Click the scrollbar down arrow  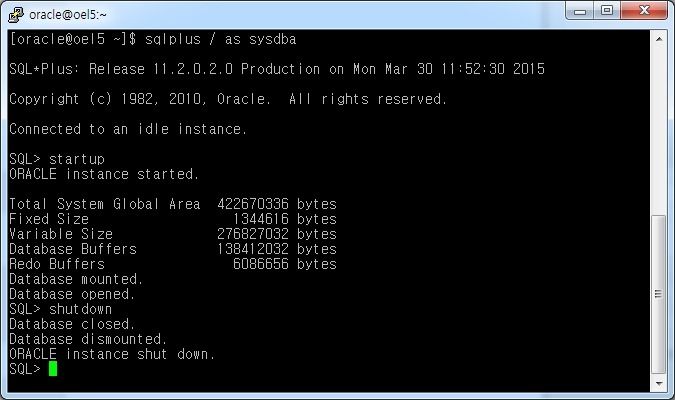659,383
